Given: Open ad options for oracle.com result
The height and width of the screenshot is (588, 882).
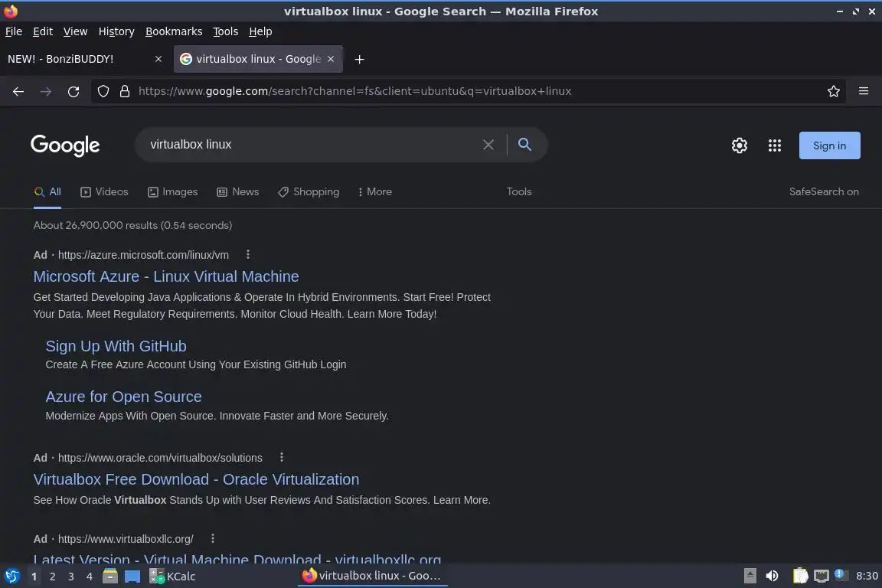Looking at the screenshot, I should pos(281,457).
